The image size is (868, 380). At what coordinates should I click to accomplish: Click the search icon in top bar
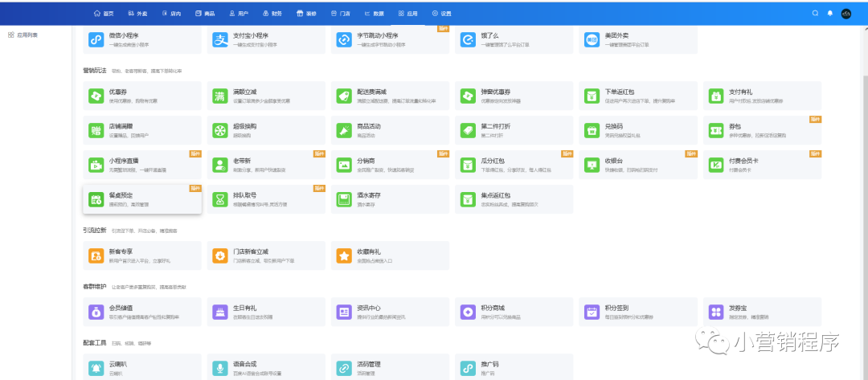[815, 14]
